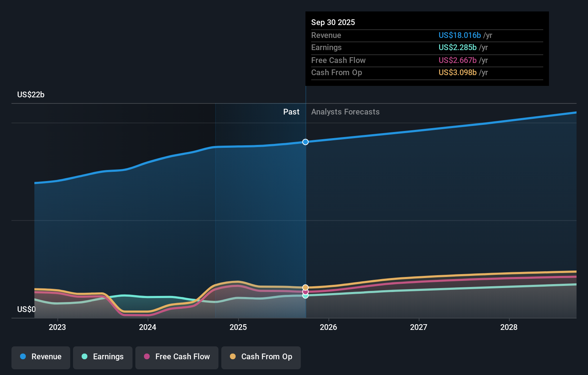
Task: Switch to the Analysts Forecasts section
Action: pos(345,112)
